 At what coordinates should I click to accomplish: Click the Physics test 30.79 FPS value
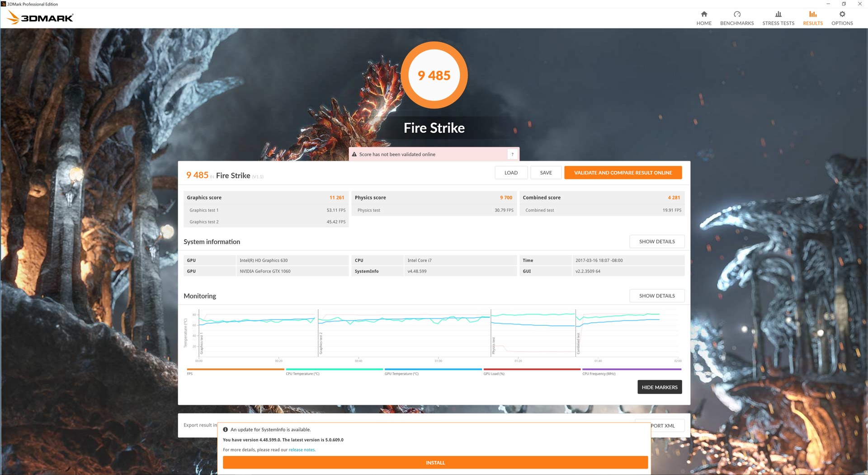[504, 211]
